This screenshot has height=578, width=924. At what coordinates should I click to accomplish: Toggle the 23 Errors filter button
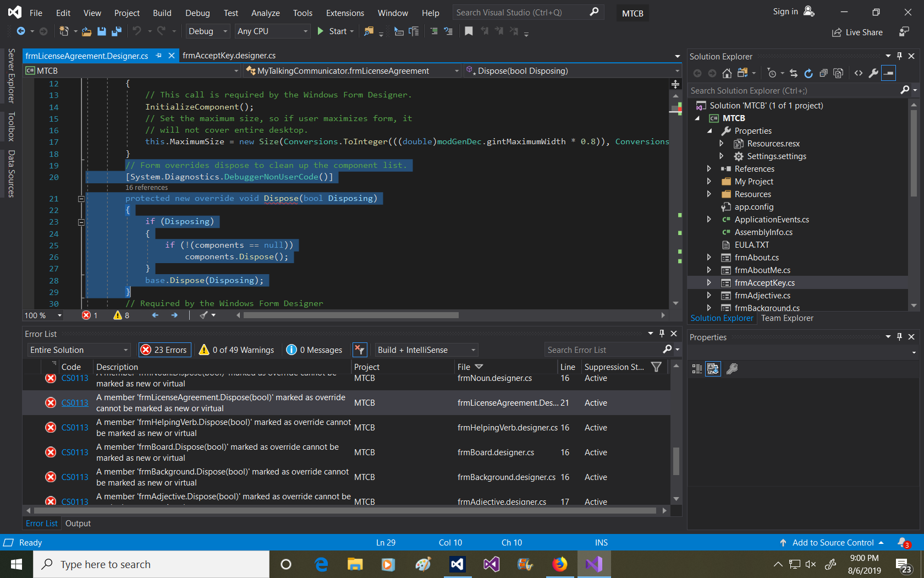pos(164,350)
